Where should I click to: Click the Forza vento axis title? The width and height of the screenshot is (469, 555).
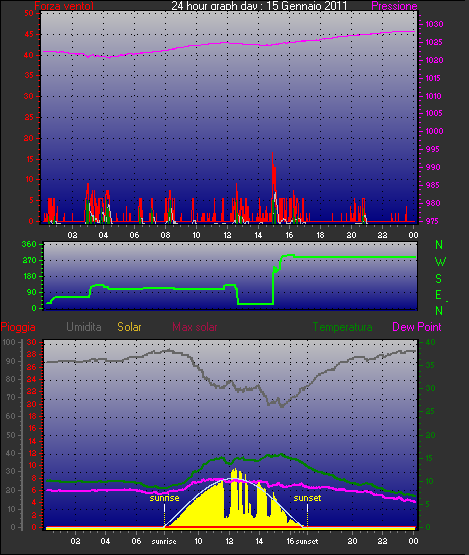tap(64, 6)
